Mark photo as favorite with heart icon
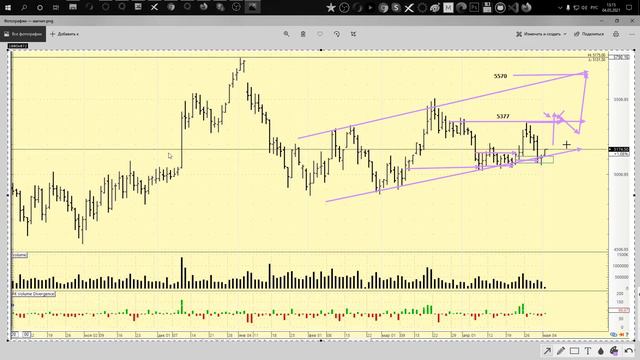 coord(320,34)
